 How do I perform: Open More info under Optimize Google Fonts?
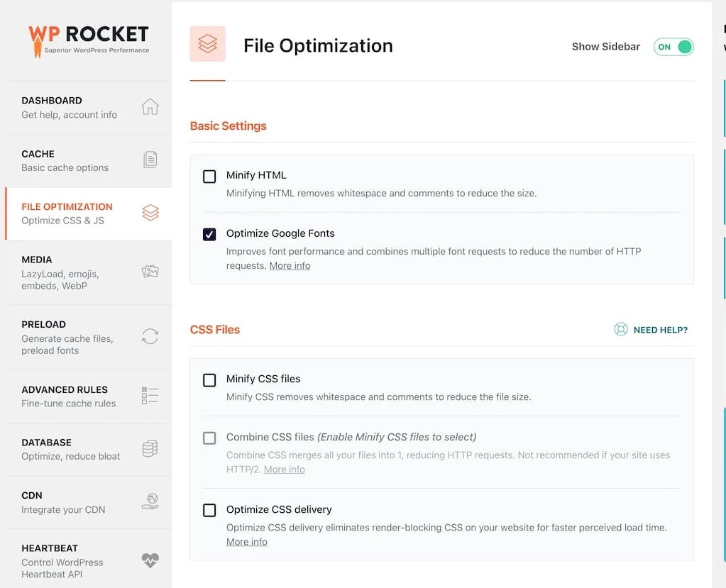(x=290, y=266)
